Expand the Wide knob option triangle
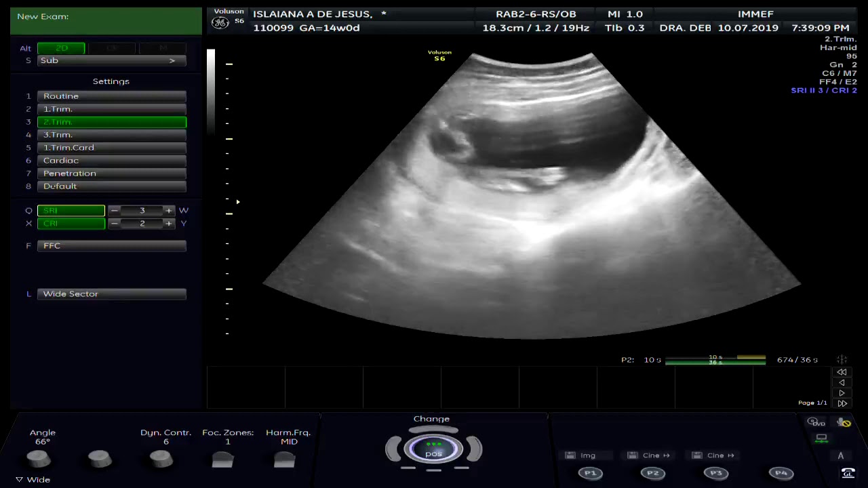The height and width of the screenshot is (488, 868). coord(19,479)
